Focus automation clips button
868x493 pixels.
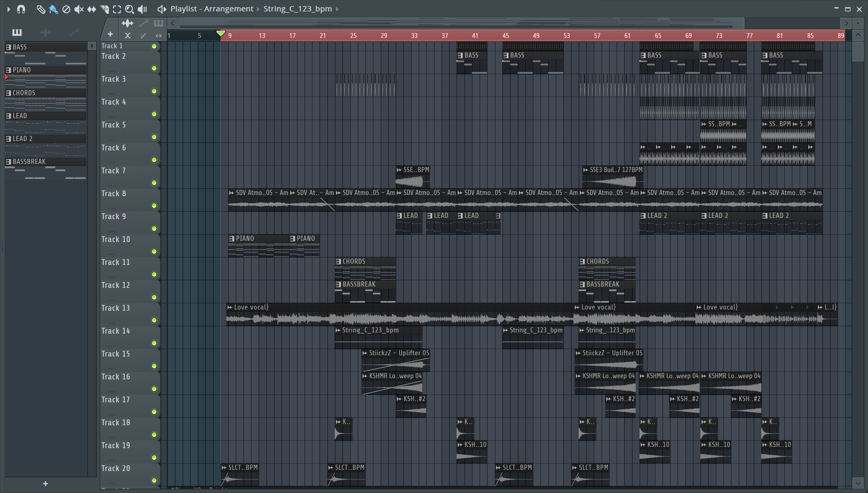click(143, 23)
